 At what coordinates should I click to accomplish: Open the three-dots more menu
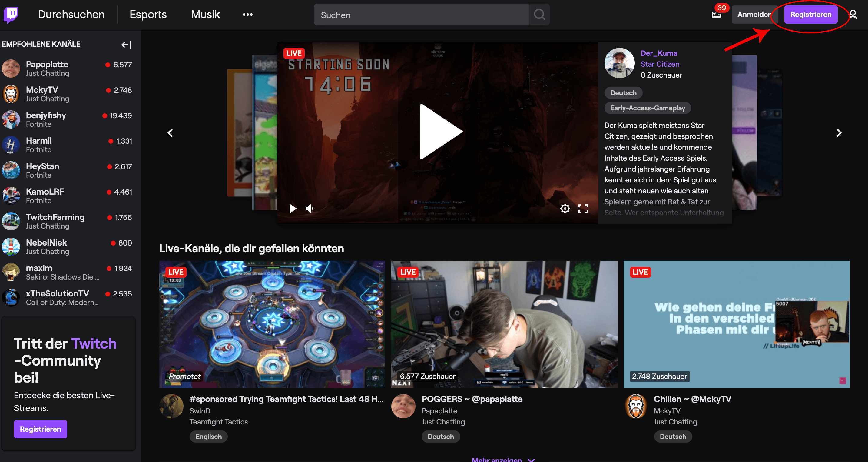tap(248, 15)
